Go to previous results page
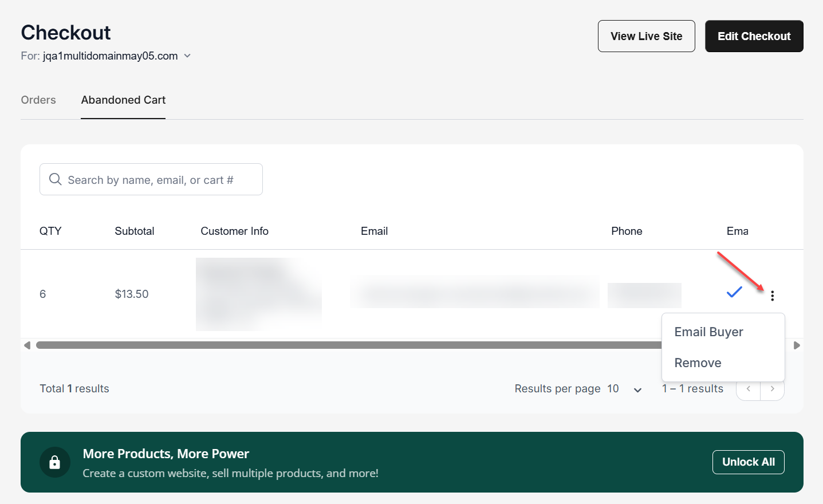Viewport: 823px width, 504px height. 748,389
